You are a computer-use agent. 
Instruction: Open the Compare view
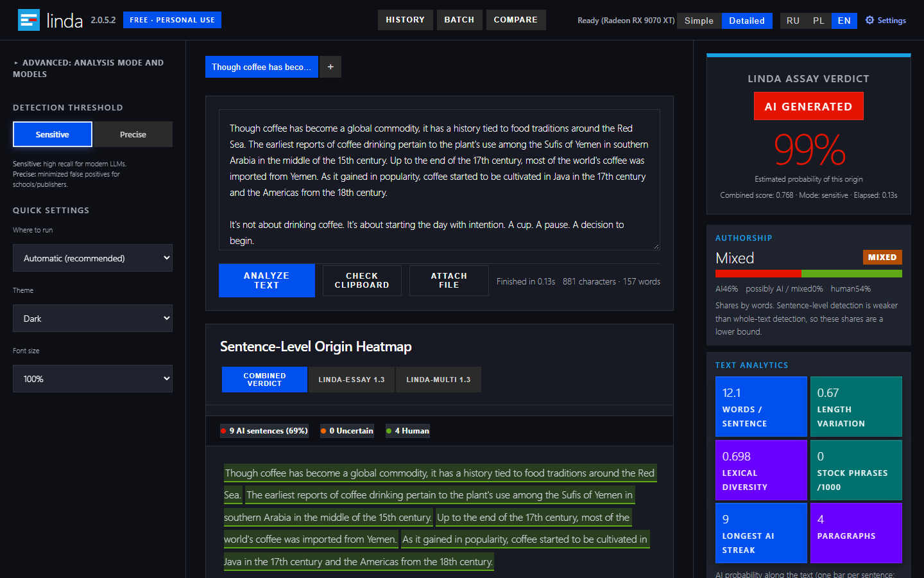pos(516,20)
